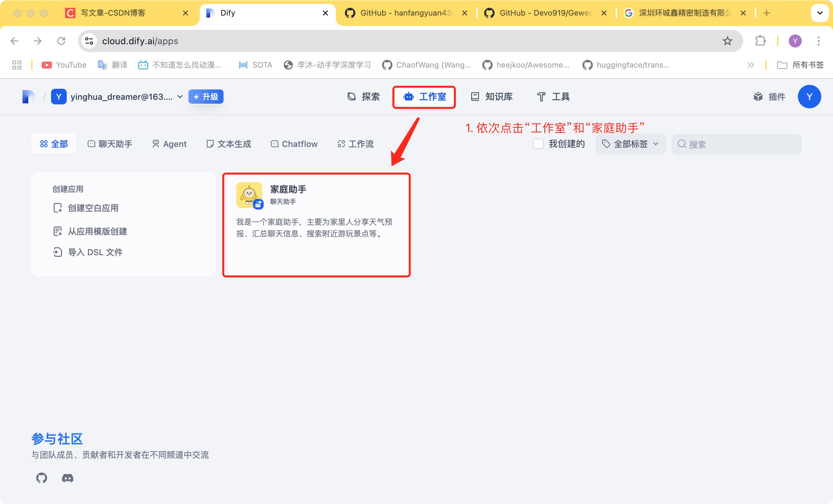833x504 pixels.
Task: Bookmark page with the star icon
Action: click(727, 41)
